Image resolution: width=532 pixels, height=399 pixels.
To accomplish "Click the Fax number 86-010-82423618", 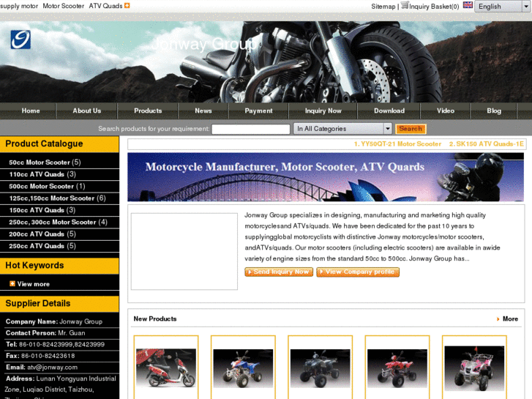I will (x=48, y=356).
